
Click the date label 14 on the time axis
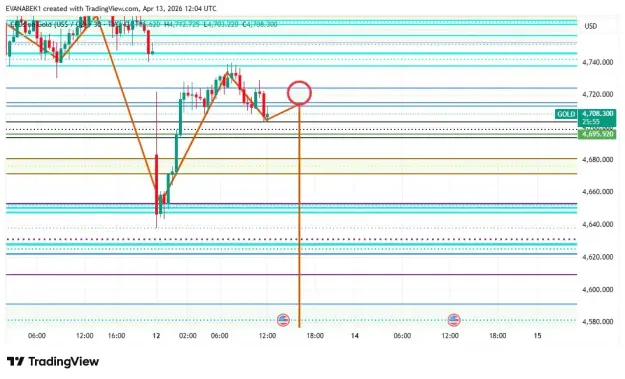(x=355, y=336)
